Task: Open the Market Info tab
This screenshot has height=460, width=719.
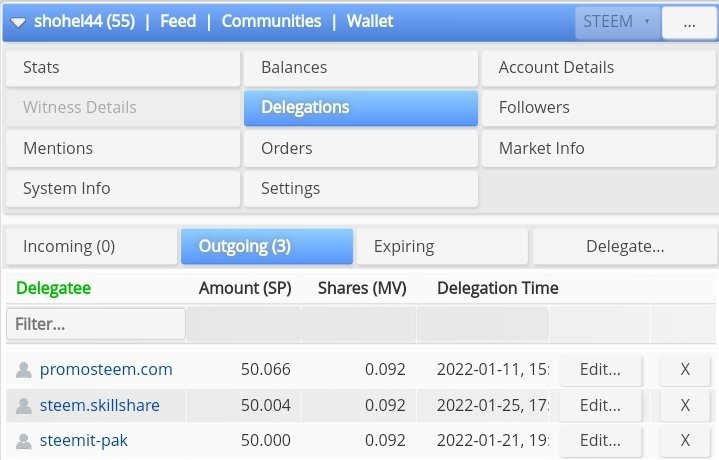Action: pyautogui.click(x=598, y=149)
